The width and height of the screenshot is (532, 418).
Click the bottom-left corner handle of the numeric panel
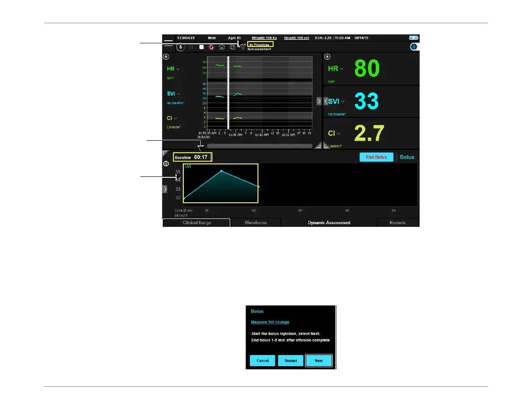(x=326, y=146)
